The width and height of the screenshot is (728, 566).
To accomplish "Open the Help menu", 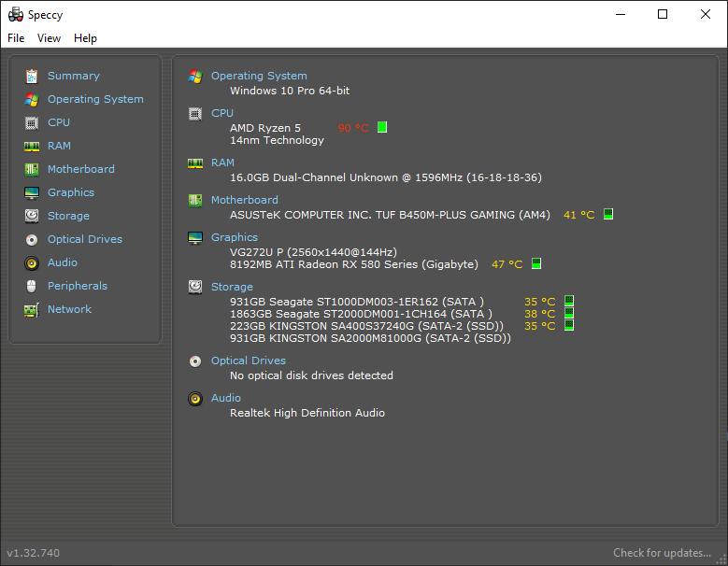I will pyautogui.click(x=85, y=38).
